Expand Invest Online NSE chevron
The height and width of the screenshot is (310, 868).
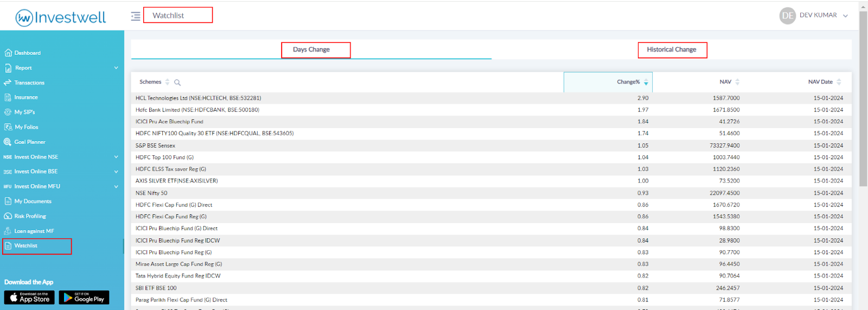click(116, 157)
